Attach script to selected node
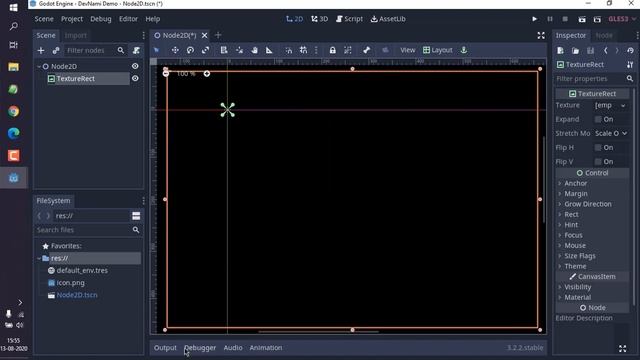 [x=136, y=50]
